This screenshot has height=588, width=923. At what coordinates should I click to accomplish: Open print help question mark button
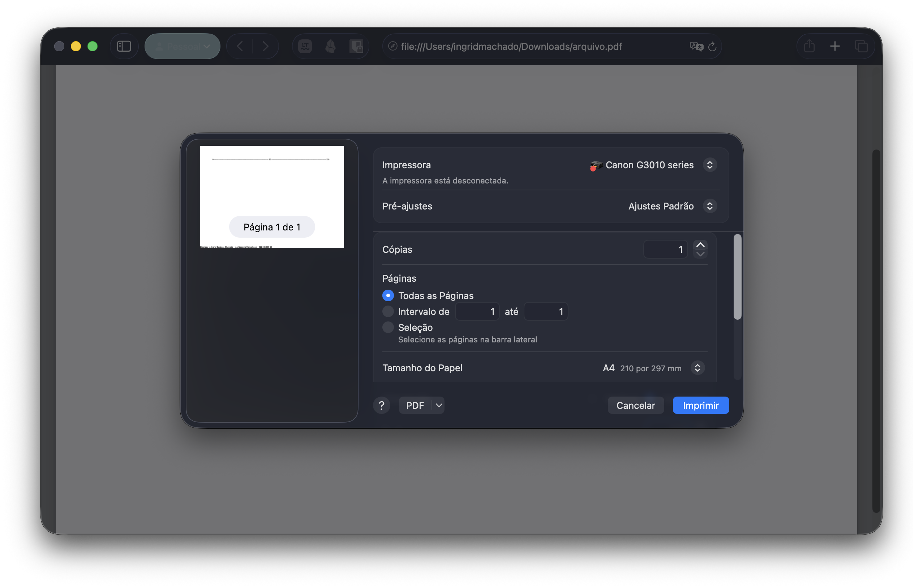pos(381,405)
